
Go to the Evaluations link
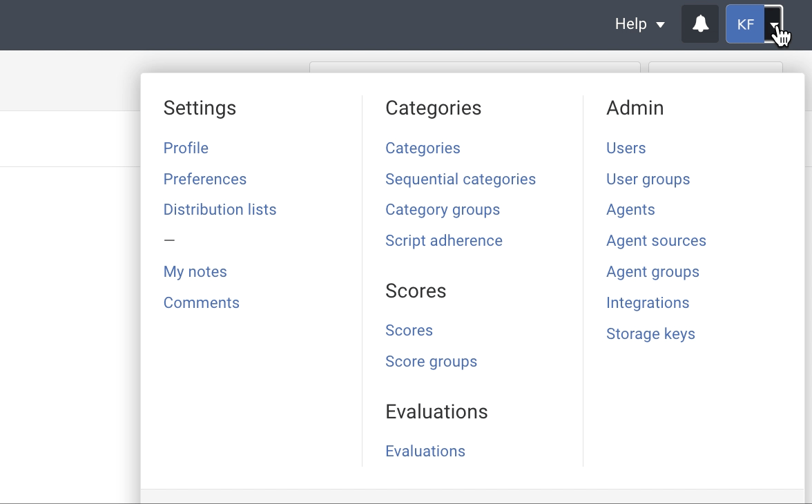[425, 451]
